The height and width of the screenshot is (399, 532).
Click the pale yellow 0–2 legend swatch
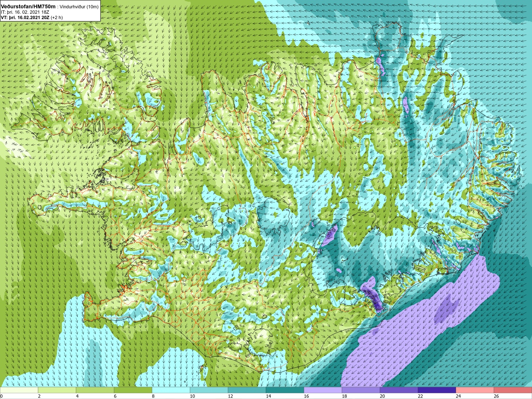[x=19, y=390]
